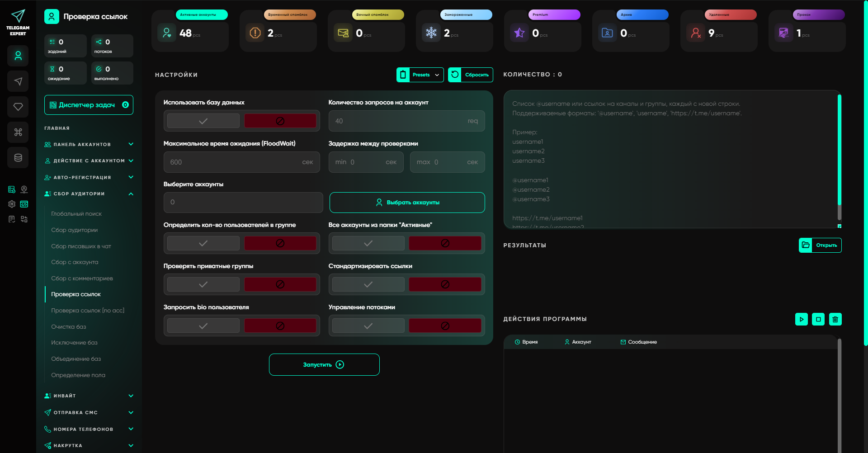Expand 'Инвайт' section
The width and height of the screenshot is (868, 453).
[x=89, y=396]
